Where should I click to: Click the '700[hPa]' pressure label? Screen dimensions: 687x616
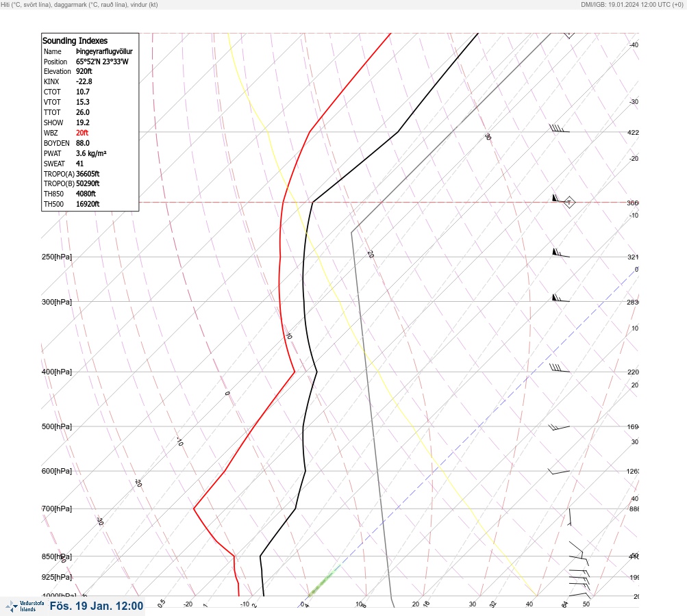(x=57, y=509)
